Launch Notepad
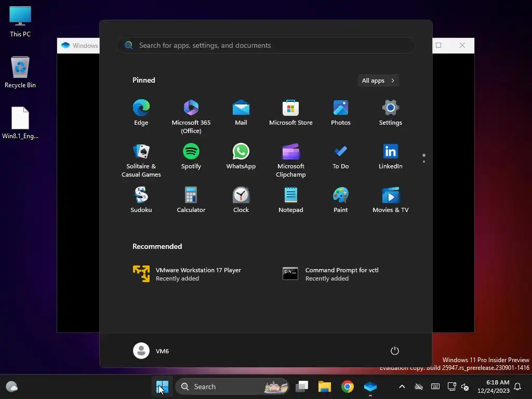The image size is (532, 399). pyautogui.click(x=291, y=200)
